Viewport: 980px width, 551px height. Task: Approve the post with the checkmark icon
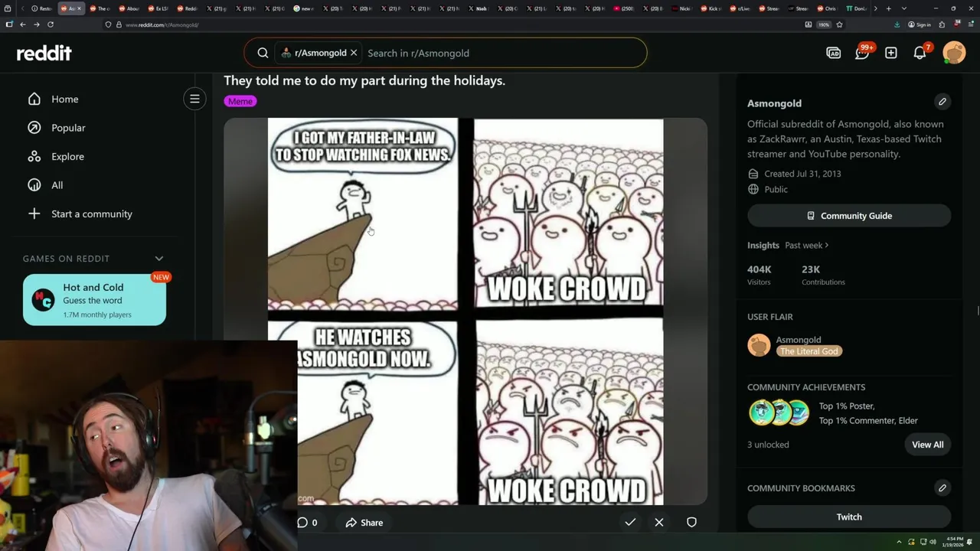pyautogui.click(x=630, y=523)
